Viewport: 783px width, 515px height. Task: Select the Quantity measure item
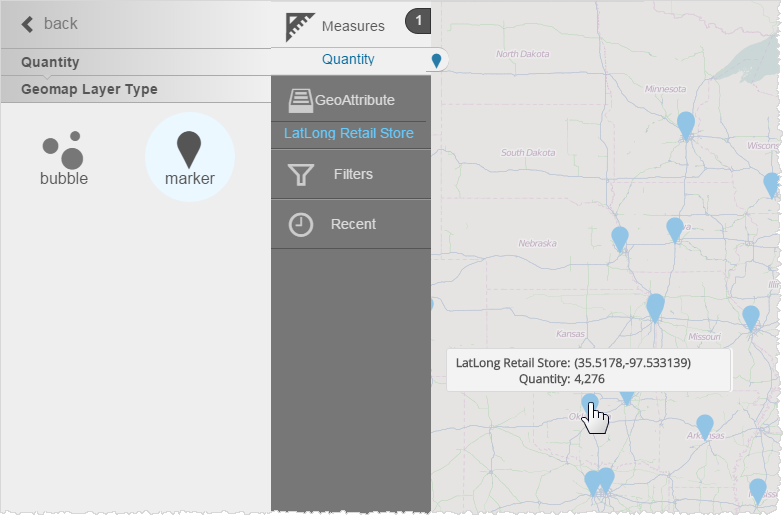point(348,60)
